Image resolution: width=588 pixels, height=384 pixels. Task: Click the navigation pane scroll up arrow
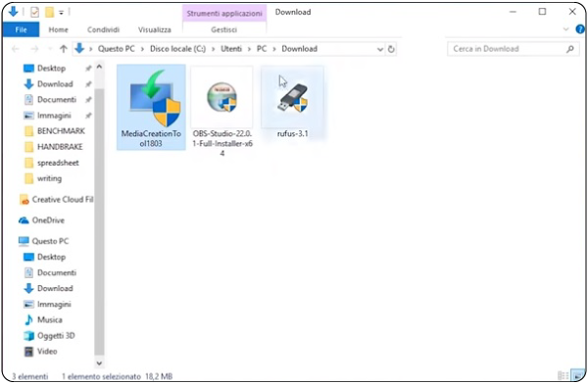tap(99, 67)
